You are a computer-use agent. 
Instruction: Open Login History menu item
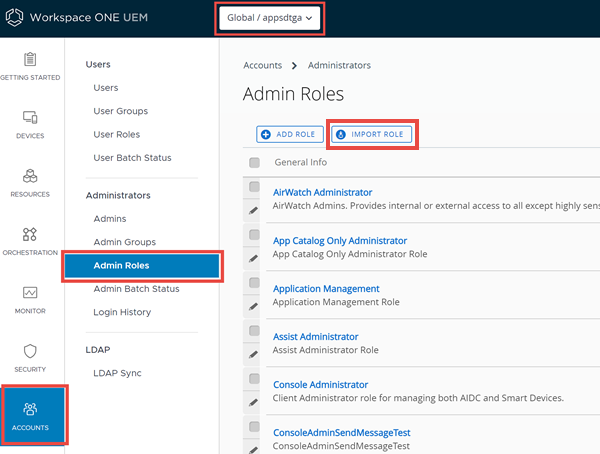[122, 312]
